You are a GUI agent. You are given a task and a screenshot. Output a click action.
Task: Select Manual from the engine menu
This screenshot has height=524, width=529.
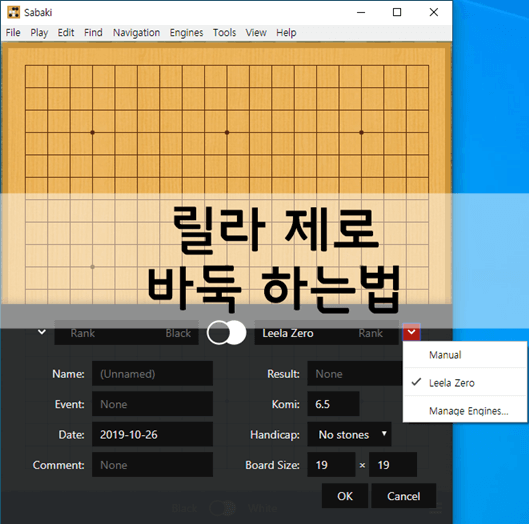465,355
